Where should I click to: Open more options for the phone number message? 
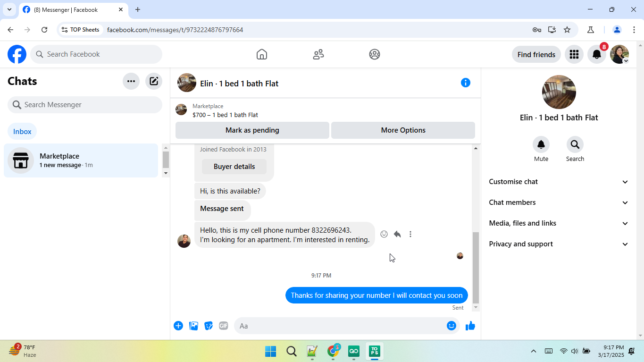click(x=410, y=234)
